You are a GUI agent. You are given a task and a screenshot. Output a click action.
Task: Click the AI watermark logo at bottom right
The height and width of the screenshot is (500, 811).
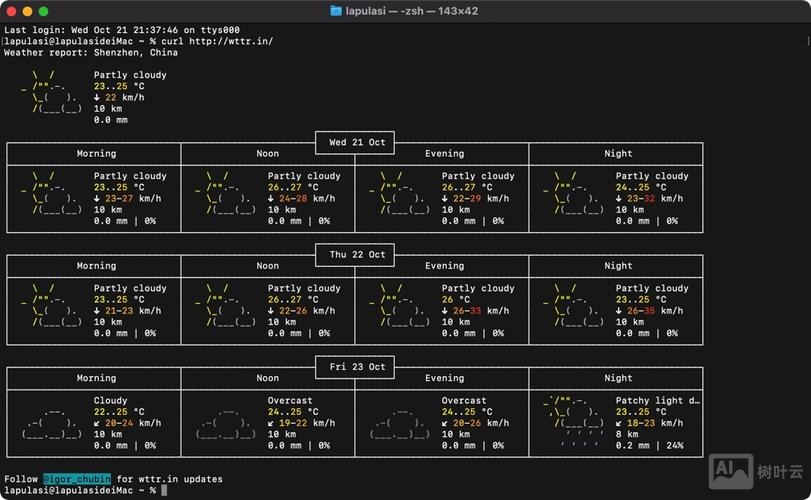point(729,471)
